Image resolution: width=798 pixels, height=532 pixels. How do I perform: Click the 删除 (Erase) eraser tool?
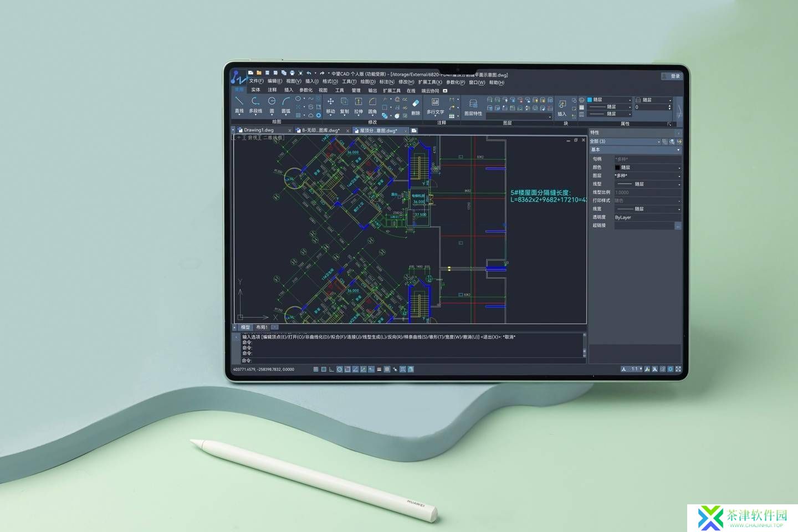(x=416, y=107)
